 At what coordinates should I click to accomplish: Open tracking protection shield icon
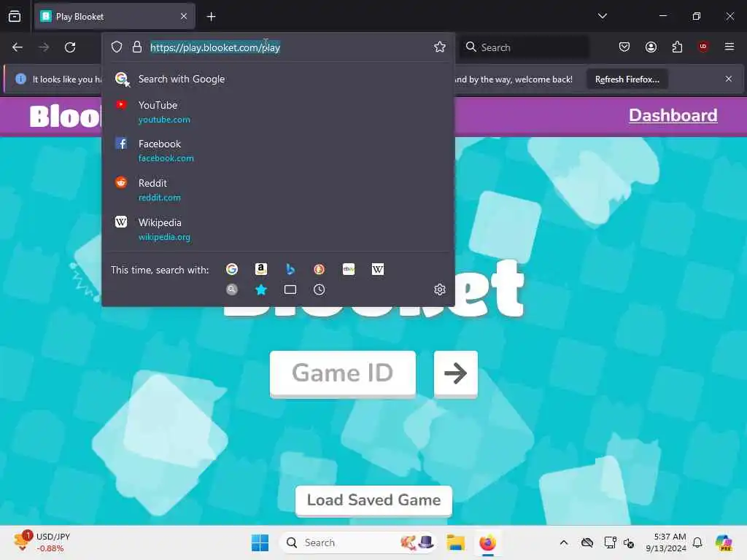[117, 47]
